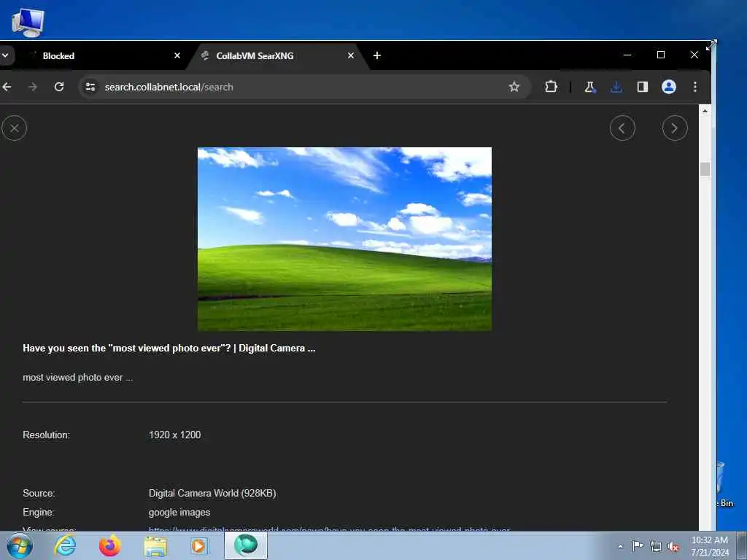Viewport: 747px width, 560px height.
Task: Open the profile avatar menu
Action: [668, 87]
